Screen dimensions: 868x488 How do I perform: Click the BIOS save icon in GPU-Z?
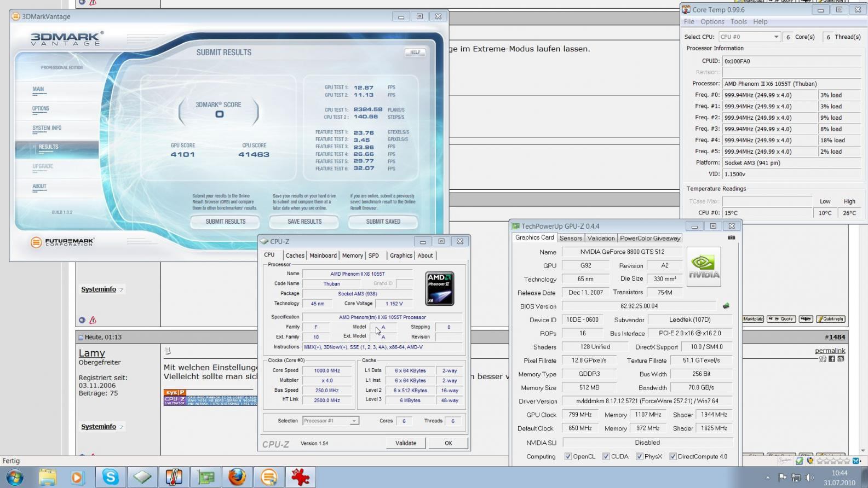[x=726, y=306]
